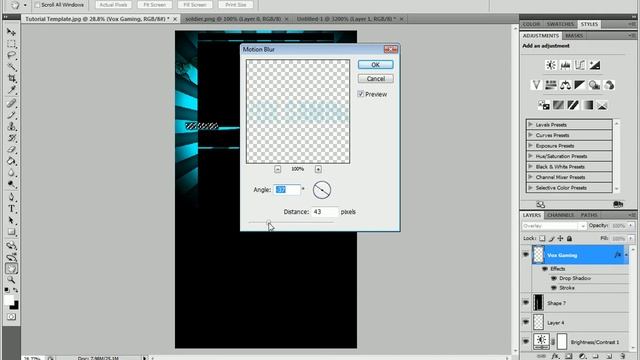The image size is (640, 360).
Task: Hide the layer Effects group visibility
Action: click(x=545, y=269)
